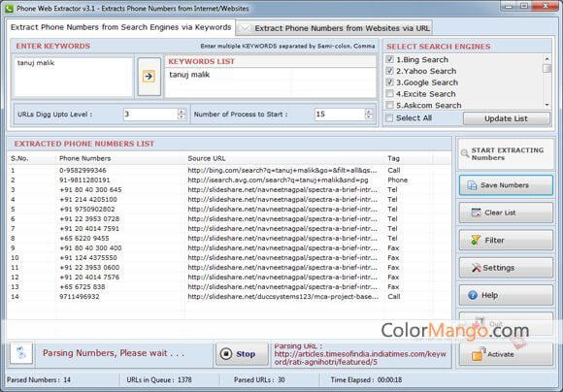The width and height of the screenshot is (563, 392).
Task: Click the Filter funnel icon
Action: [x=476, y=240]
